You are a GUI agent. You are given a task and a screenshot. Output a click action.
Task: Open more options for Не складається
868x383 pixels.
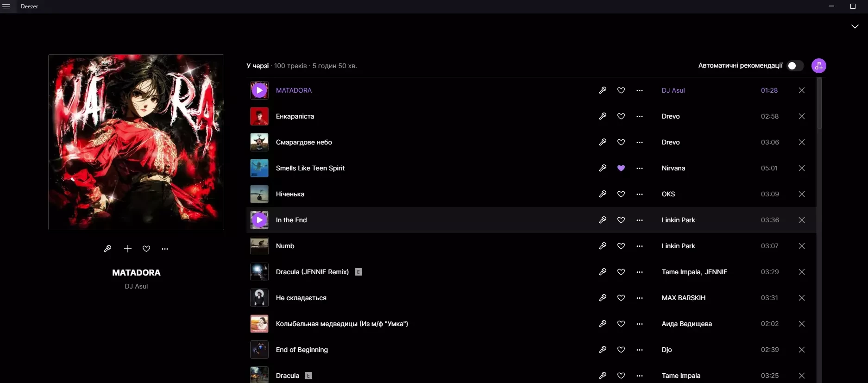(x=640, y=298)
